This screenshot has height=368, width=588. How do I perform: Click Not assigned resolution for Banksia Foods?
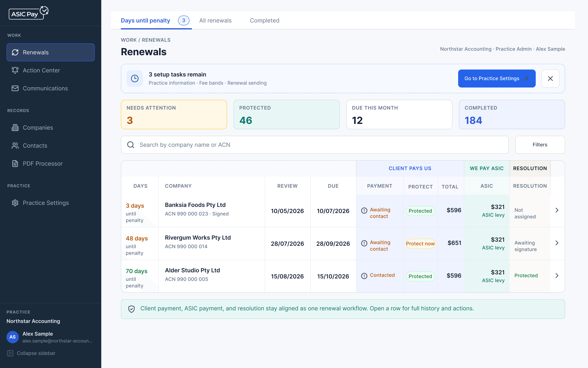click(525, 213)
